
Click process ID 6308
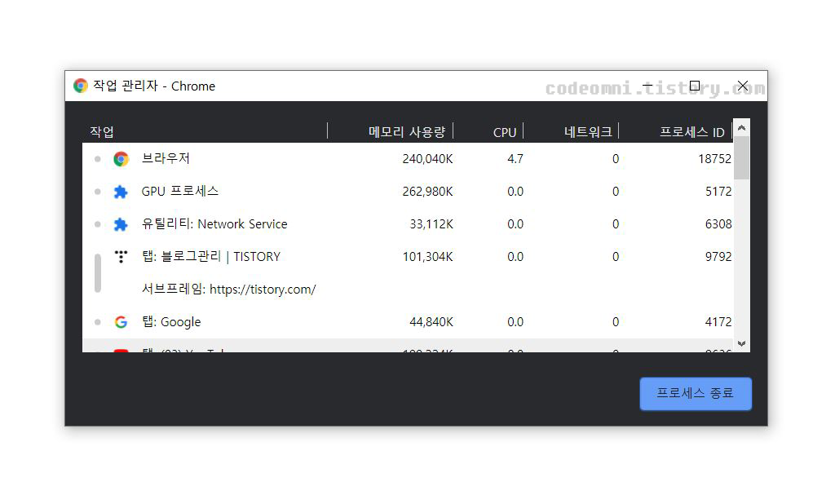pos(718,223)
